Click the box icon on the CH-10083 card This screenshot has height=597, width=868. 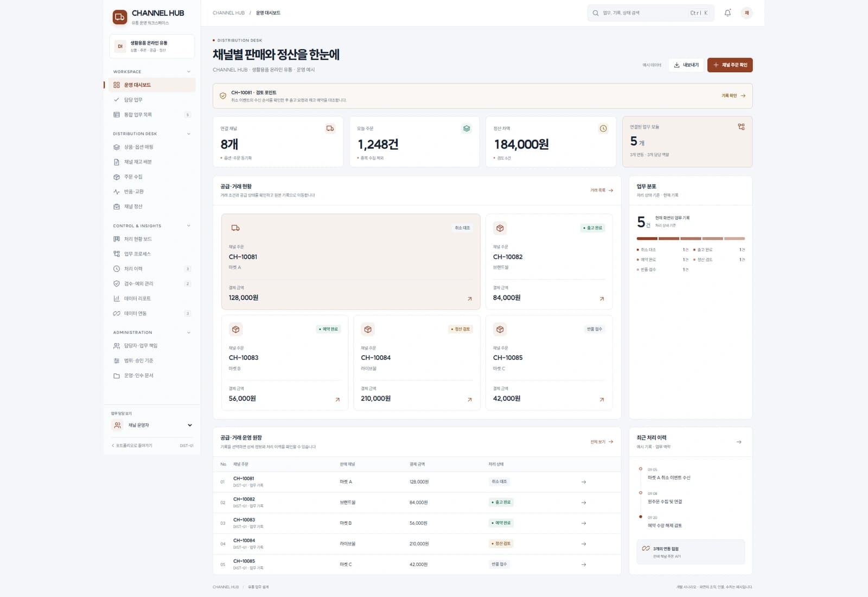pyautogui.click(x=235, y=329)
